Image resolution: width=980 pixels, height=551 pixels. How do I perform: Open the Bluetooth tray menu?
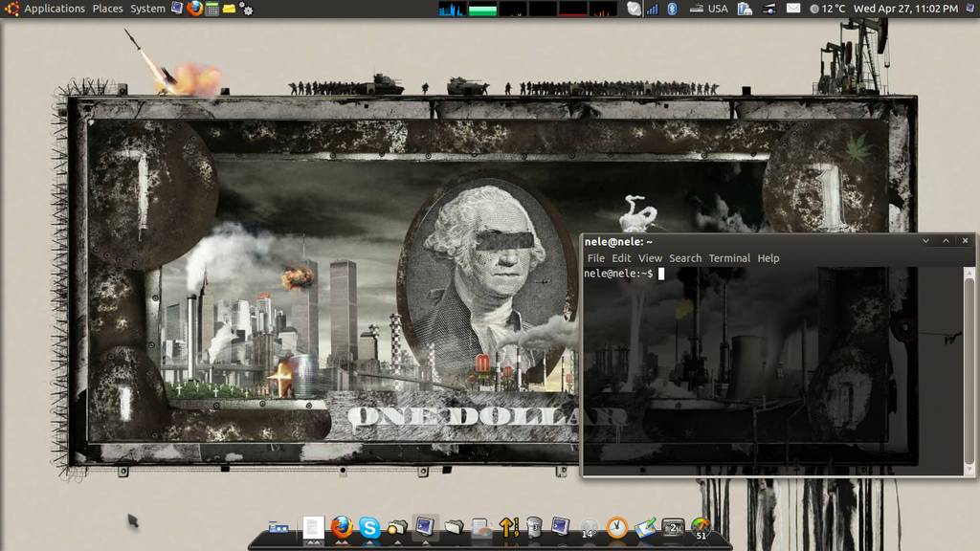click(672, 9)
